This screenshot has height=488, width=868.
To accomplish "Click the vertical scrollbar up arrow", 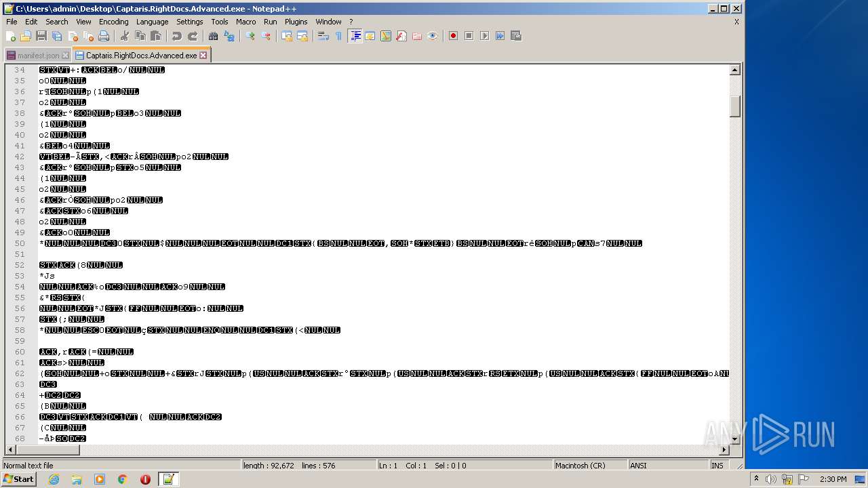I will click(x=734, y=70).
